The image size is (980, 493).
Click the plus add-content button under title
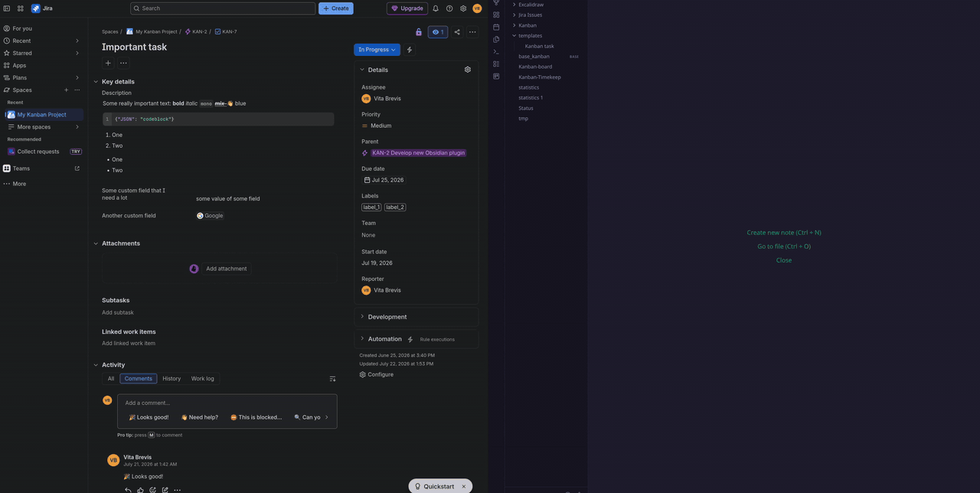click(x=108, y=63)
